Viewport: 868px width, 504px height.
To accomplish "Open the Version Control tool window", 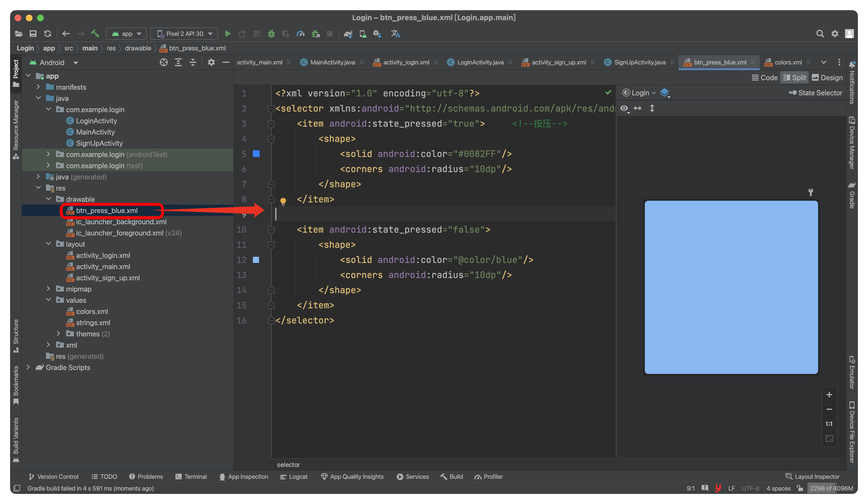I will (x=54, y=477).
